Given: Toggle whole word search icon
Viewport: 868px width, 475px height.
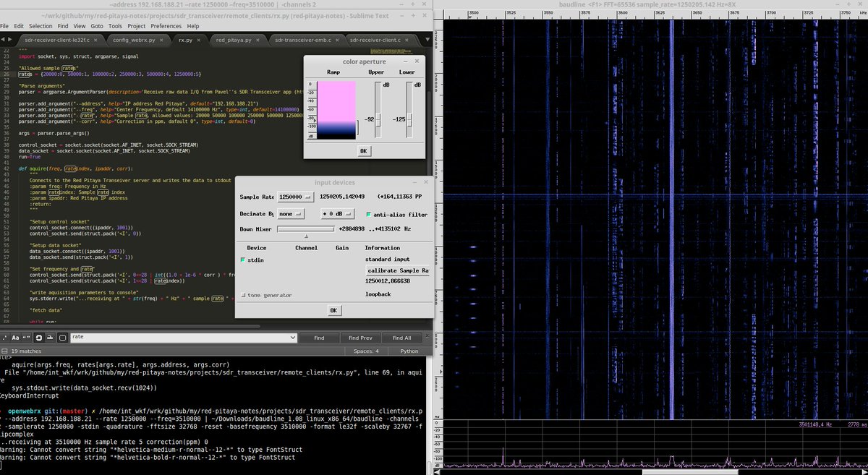Looking at the screenshot, I should click(26, 338).
